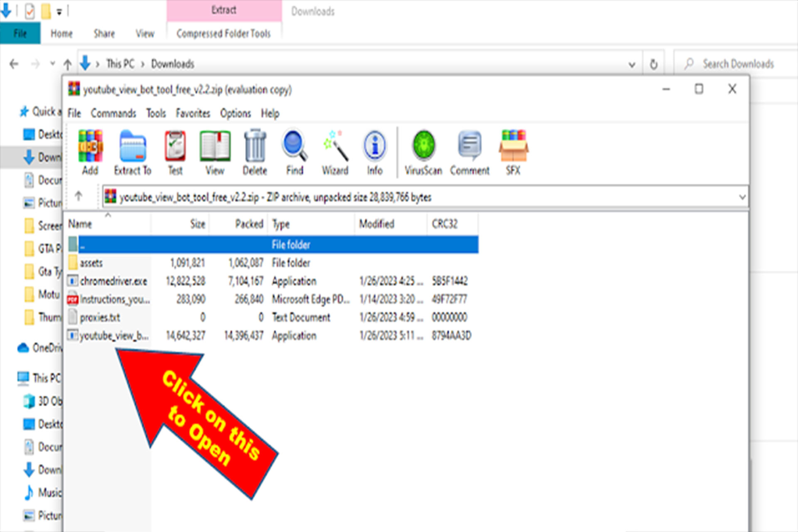Click the Delete trash can icon
The height and width of the screenshot is (532, 798).
255,152
